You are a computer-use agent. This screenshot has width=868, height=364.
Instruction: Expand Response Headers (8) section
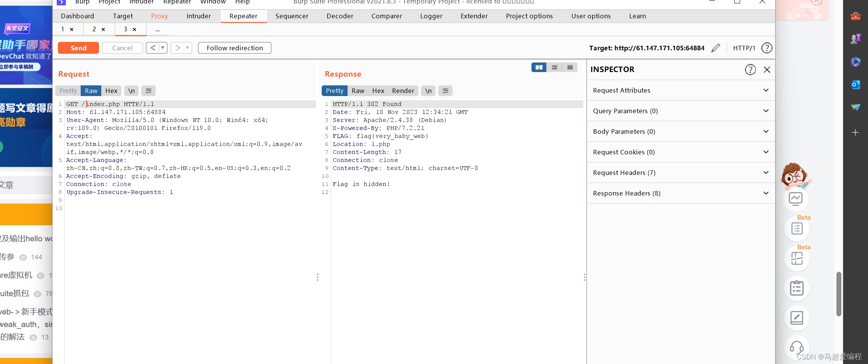(x=681, y=193)
